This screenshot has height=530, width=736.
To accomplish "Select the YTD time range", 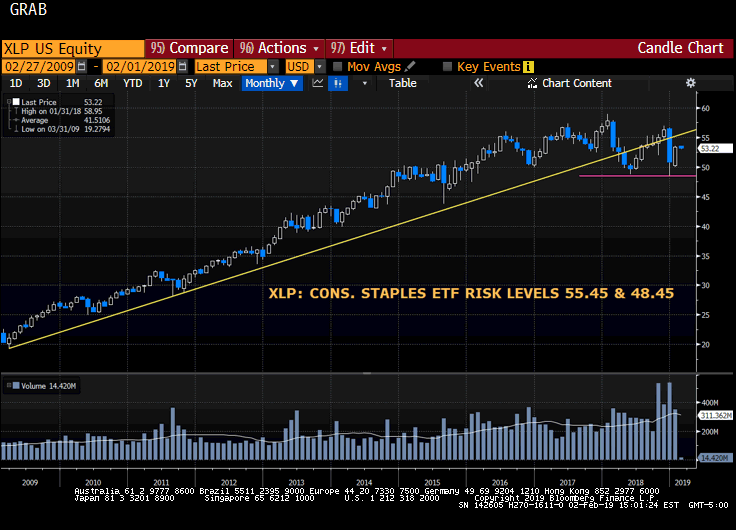I will point(132,83).
